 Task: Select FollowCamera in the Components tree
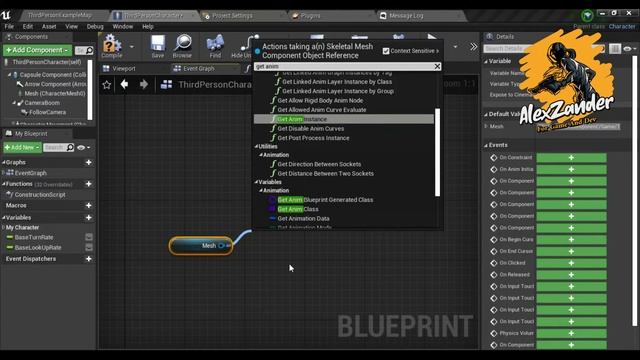tap(47, 112)
